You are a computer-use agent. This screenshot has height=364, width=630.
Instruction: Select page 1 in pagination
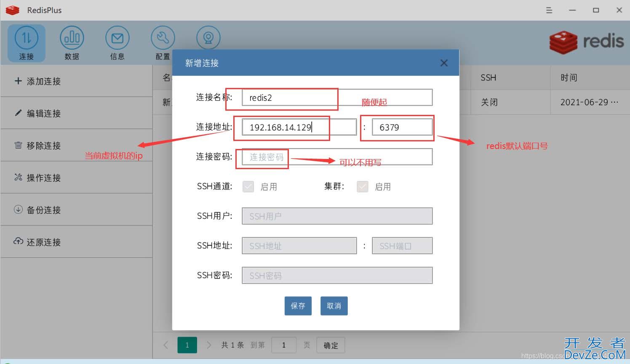click(187, 345)
